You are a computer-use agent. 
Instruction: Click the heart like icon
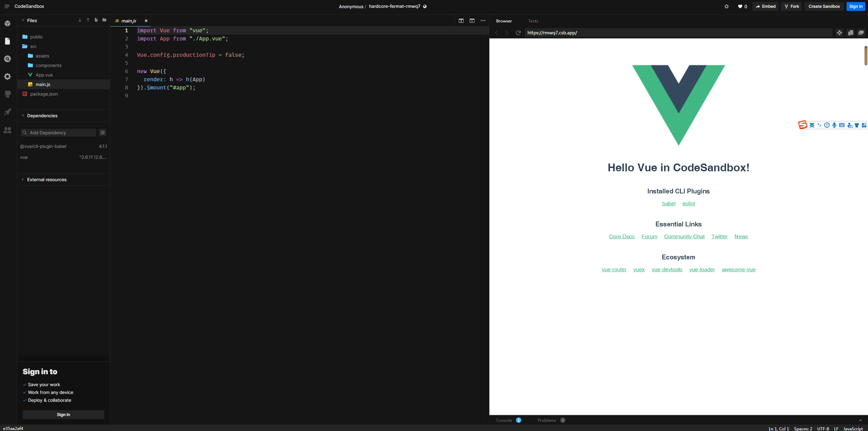click(740, 6)
